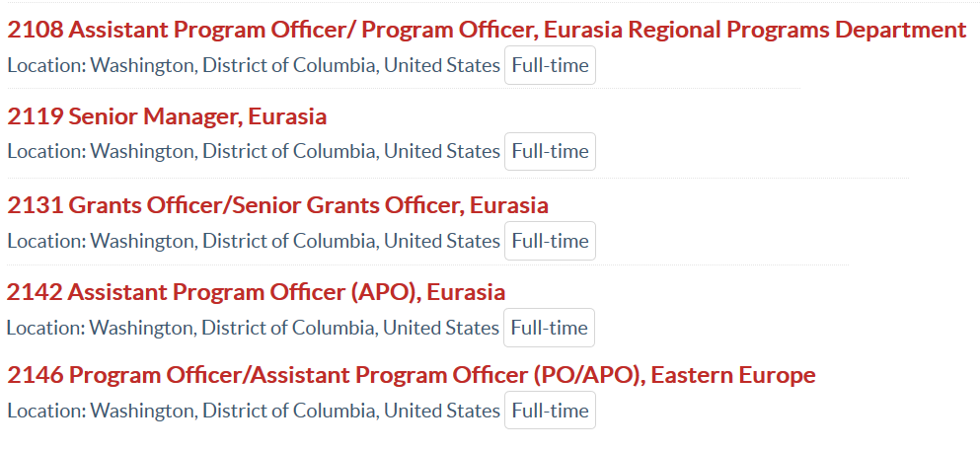Open the 2131 Grants Officer/Senior Grants Officer posting

coord(278,205)
